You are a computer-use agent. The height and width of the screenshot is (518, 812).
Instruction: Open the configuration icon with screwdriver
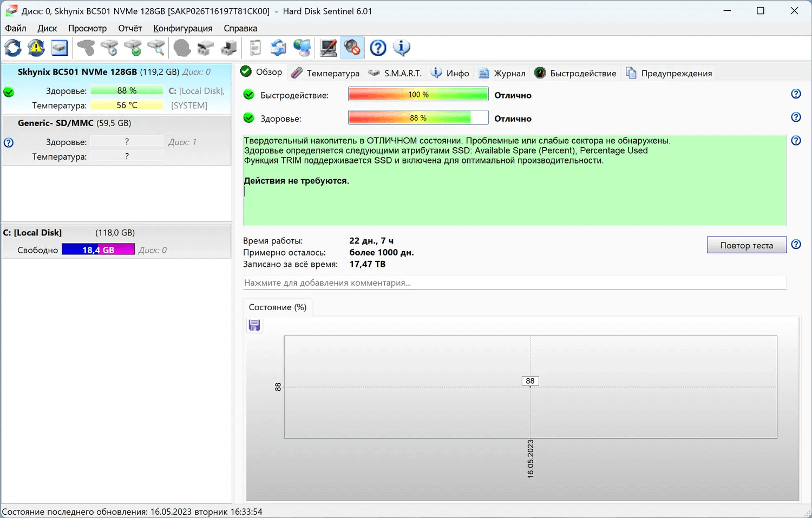pos(329,48)
